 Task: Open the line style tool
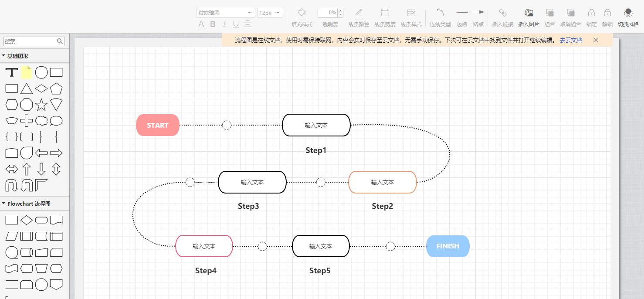click(x=411, y=13)
